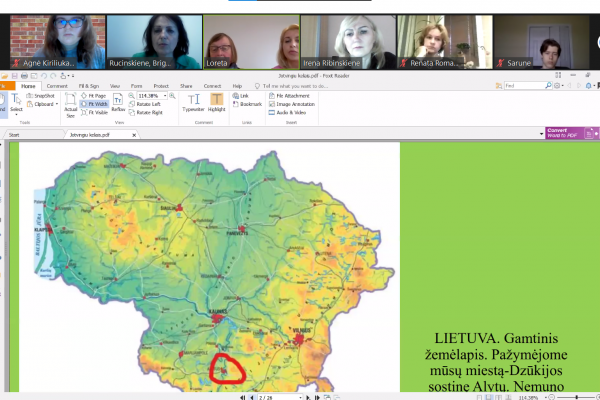600x400 pixels.
Task: Close the Jotvingu kelias.pdf tab
Action: (134, 135)
